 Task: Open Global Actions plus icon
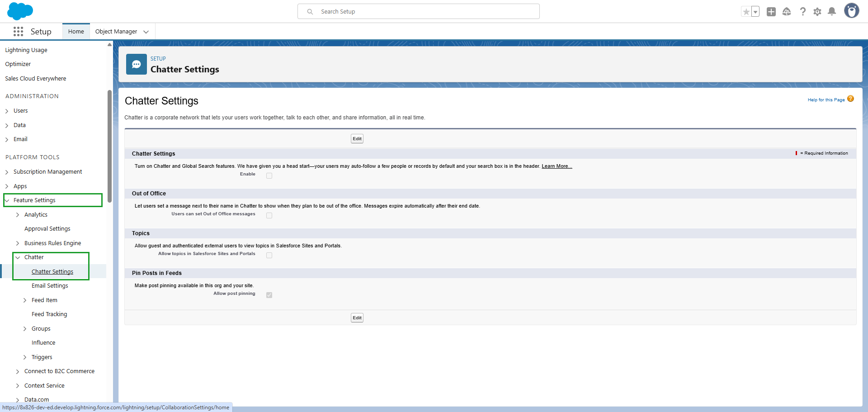click(x=771, y=12)
